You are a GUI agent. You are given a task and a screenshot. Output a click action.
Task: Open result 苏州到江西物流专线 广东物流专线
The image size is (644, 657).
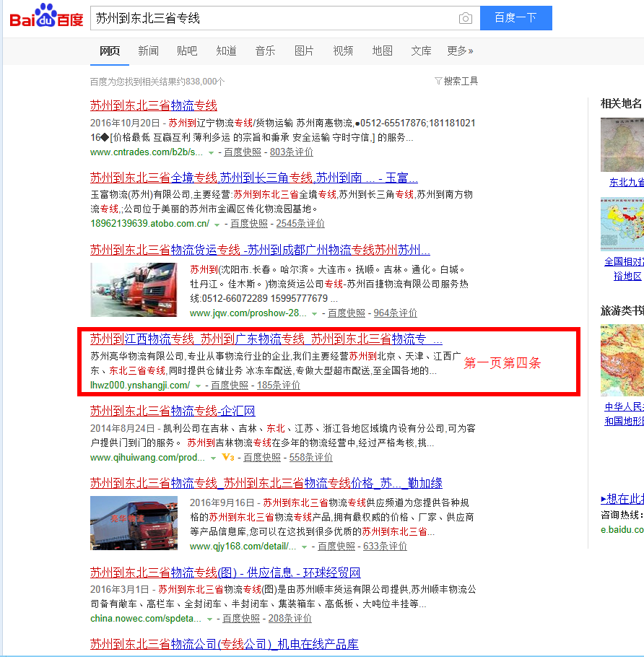pyautogui.click(x=266, y=339)
